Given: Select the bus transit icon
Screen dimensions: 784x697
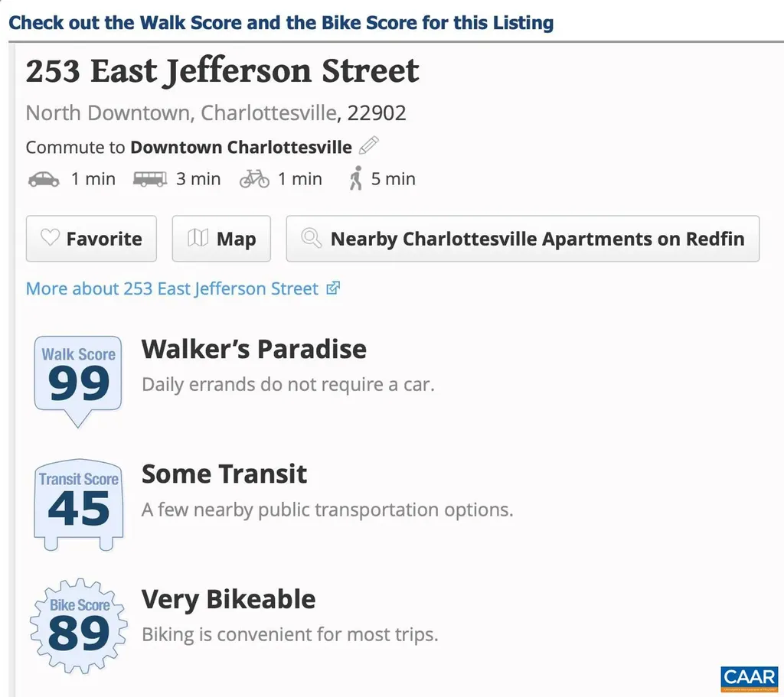Looking at the screenshot, I should click(150, 178).
